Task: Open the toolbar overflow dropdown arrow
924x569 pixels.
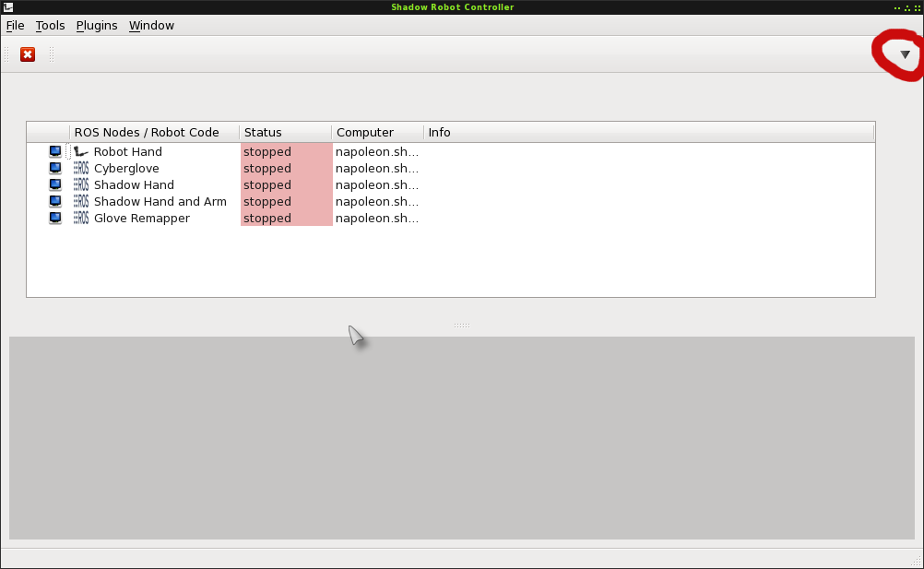Action: 906,54
